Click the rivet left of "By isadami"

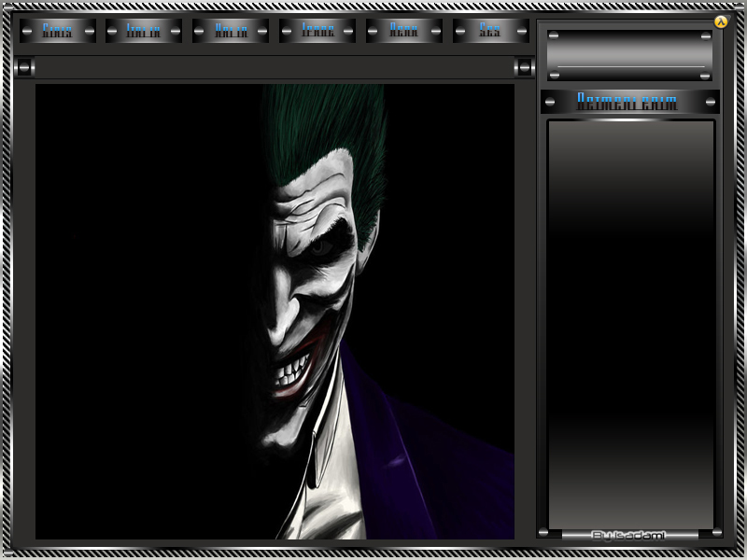[543, 533]
